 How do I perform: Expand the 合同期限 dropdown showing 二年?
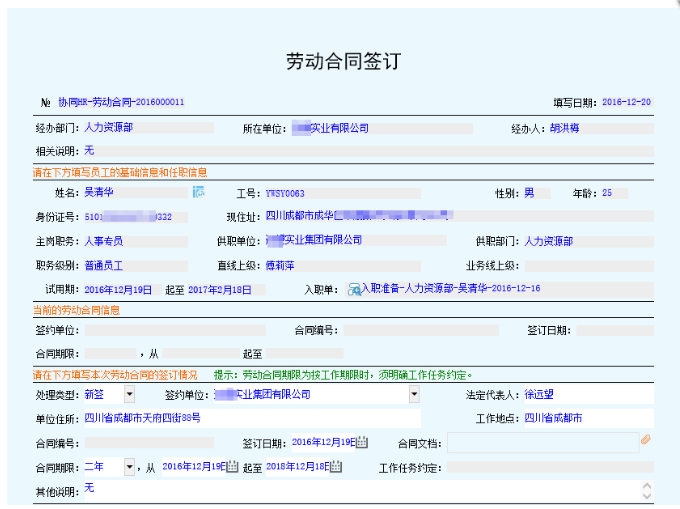[x=129, y=467]
